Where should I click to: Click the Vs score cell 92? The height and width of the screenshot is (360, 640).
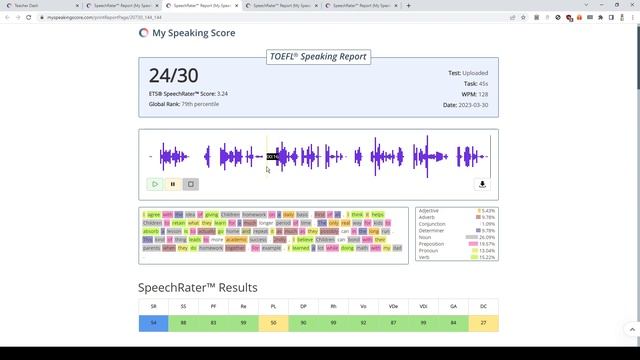363,323
